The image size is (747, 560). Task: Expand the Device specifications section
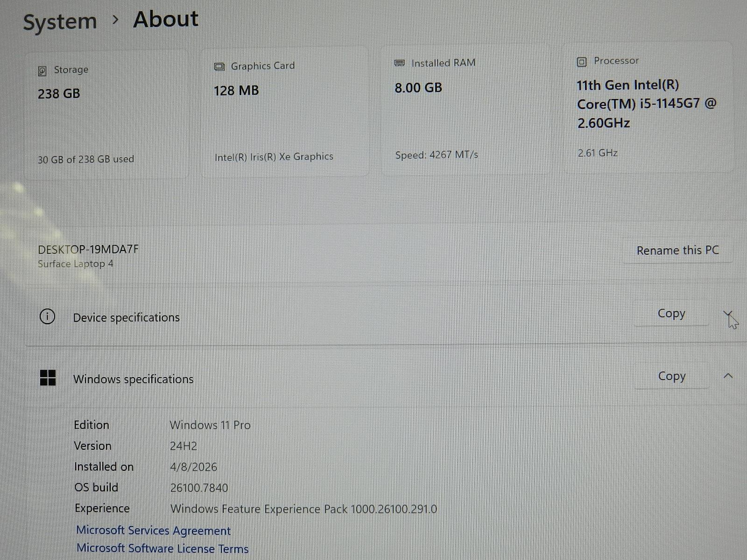pyautogui.click(x=728, y=314)
